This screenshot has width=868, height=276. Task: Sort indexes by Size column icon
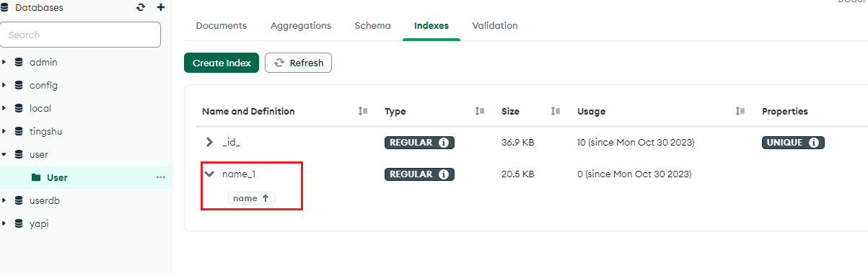[556, 112]
